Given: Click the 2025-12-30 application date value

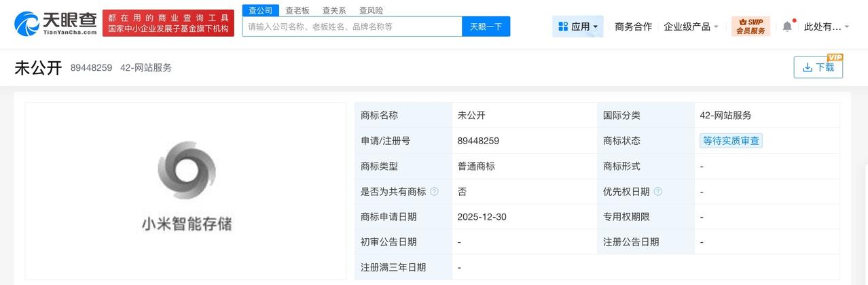Looking at the screenshot, I should click(482, 217).
